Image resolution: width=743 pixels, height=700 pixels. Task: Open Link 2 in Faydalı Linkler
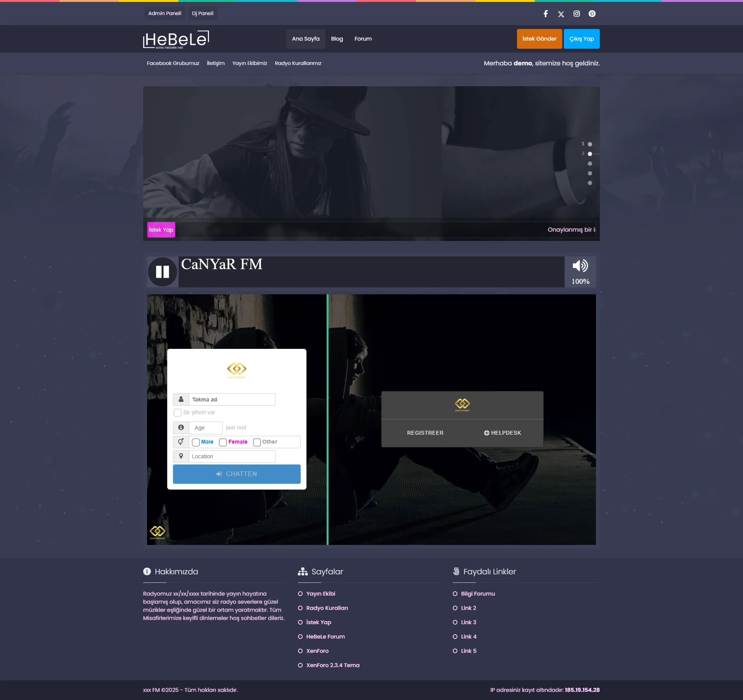click(469, 608)
